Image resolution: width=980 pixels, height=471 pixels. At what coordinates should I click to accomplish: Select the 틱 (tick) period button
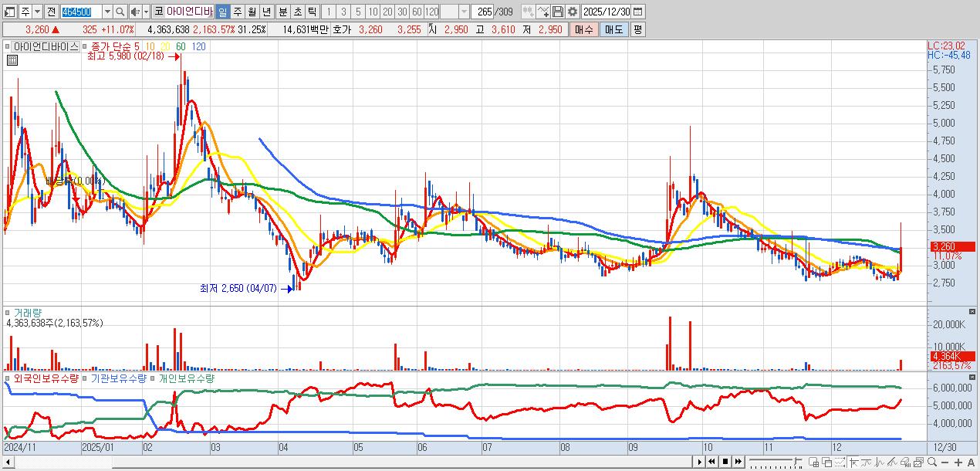click(x=310, y=12)
